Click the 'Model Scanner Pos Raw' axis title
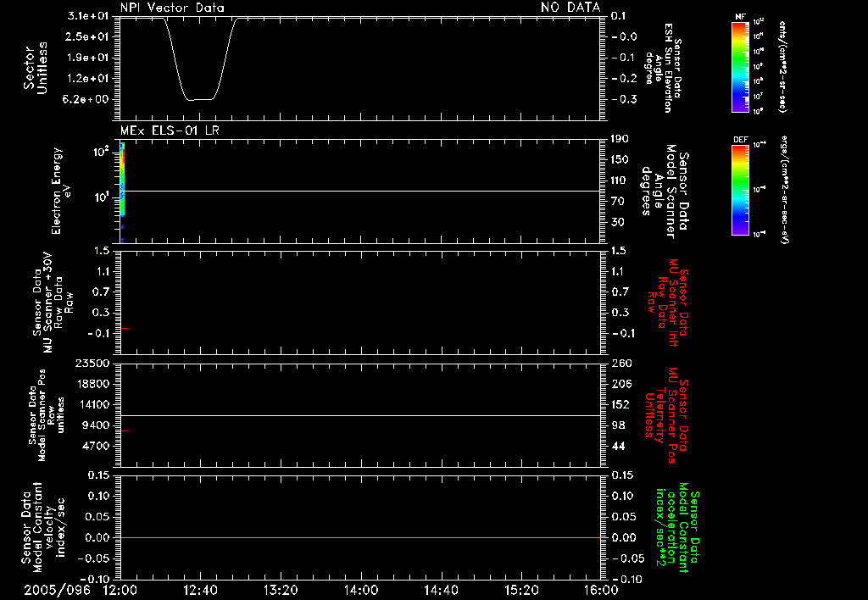The width and height of the screenshot is (868, 600). click(x=47, y=415)
